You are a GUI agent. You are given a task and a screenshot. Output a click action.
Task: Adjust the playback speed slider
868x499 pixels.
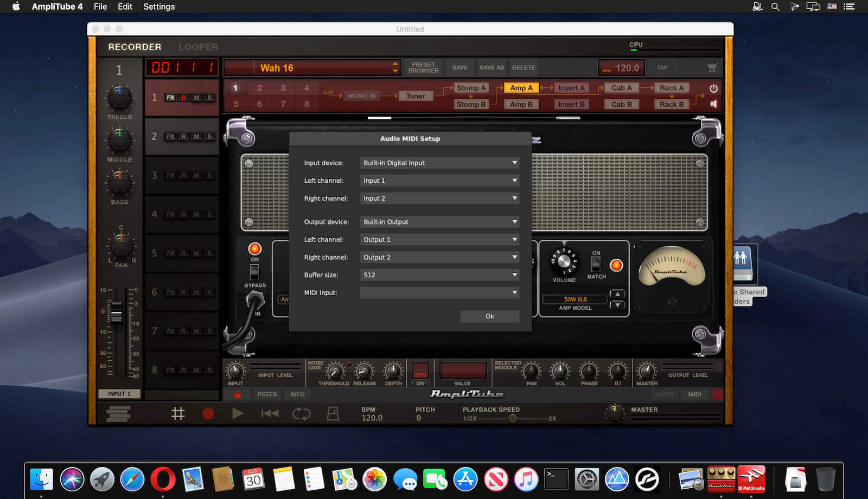pos(512,418)
